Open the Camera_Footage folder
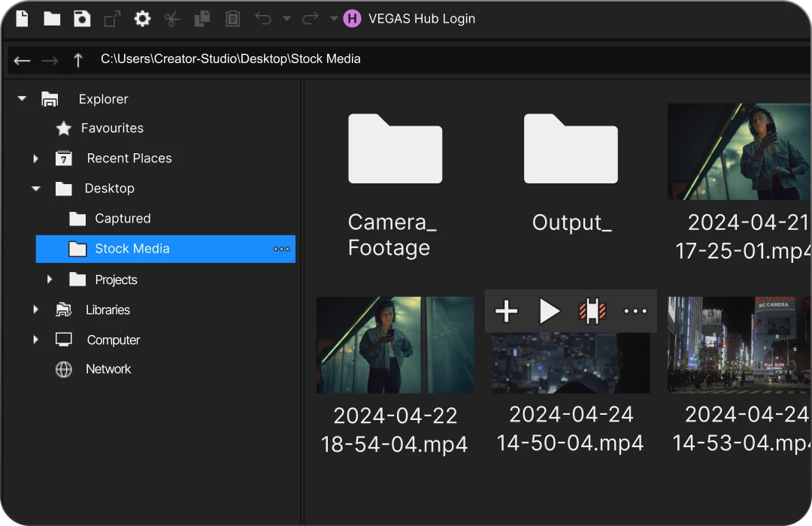Viewport: 812px width, 526px height. [x=395, y=149]
